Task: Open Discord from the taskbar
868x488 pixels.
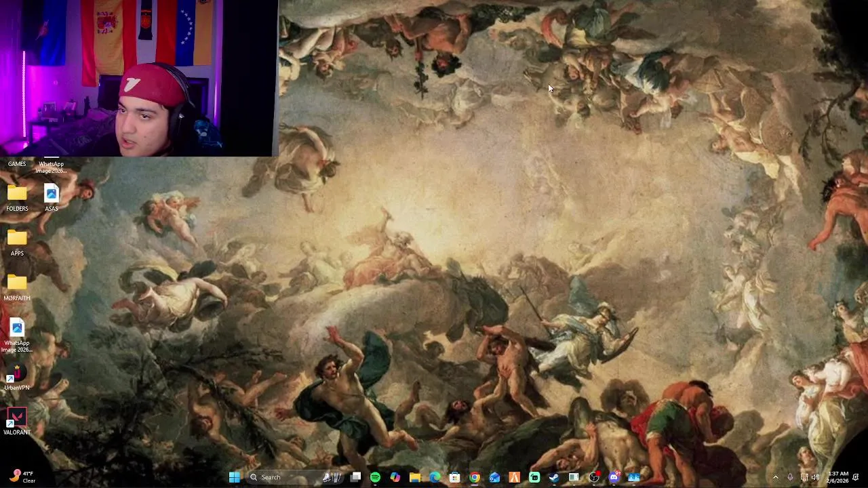Action: (x=614, y=477)
